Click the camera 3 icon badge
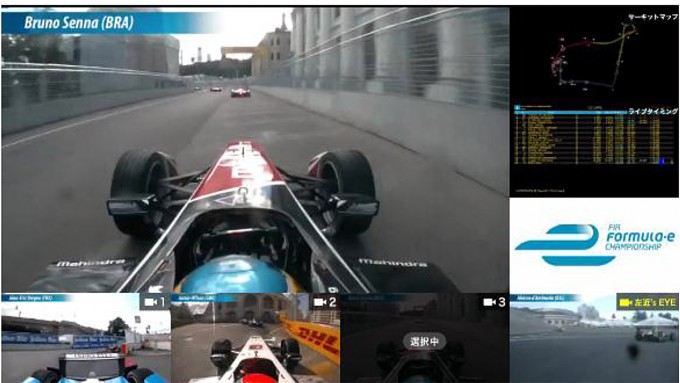Viewport: 680px width, 383px height. click(x=495, y=302)
